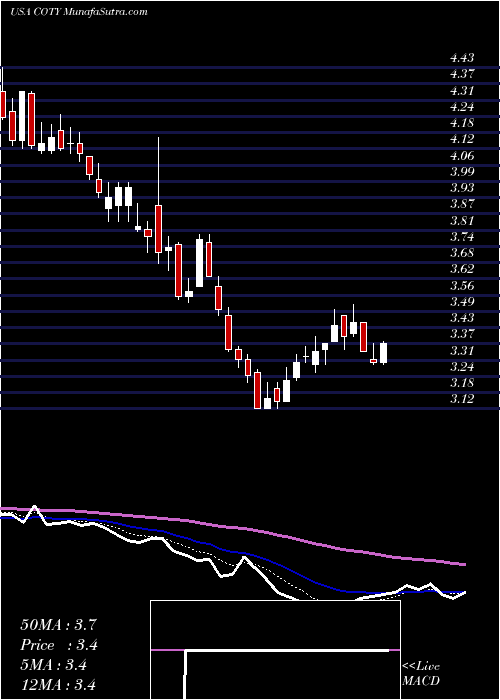Click the 3.74 price axis label

(x=462, y=237)
